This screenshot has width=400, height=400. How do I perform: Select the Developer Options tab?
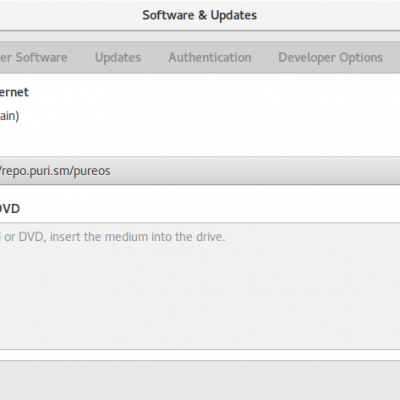pyautogui.click(x=330, y=57)
